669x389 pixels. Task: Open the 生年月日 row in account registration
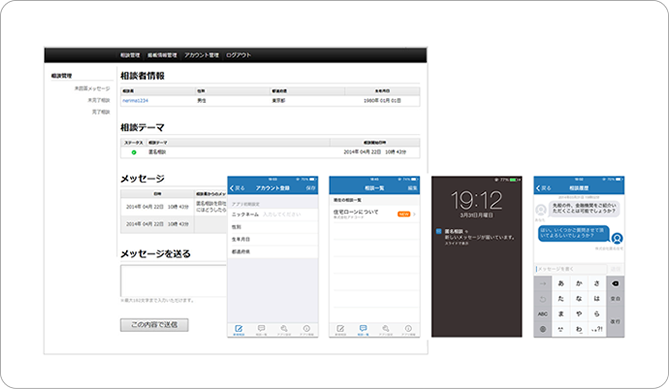[273, 239]
